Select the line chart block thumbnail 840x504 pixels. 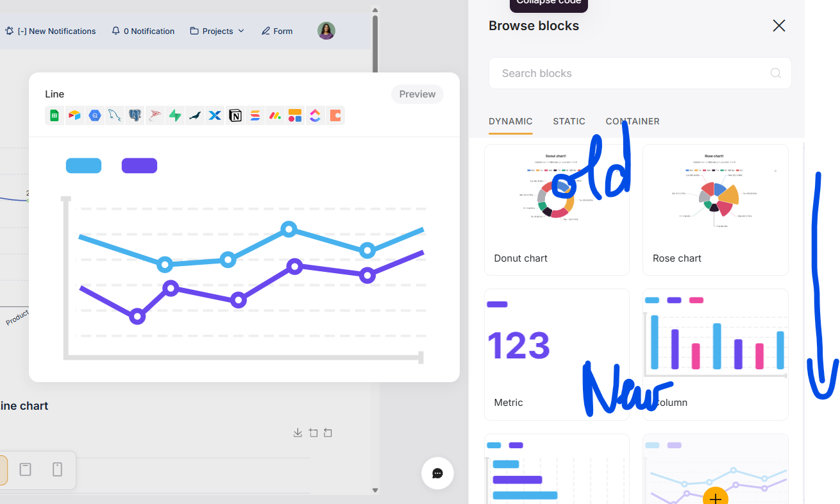point(715,469)
